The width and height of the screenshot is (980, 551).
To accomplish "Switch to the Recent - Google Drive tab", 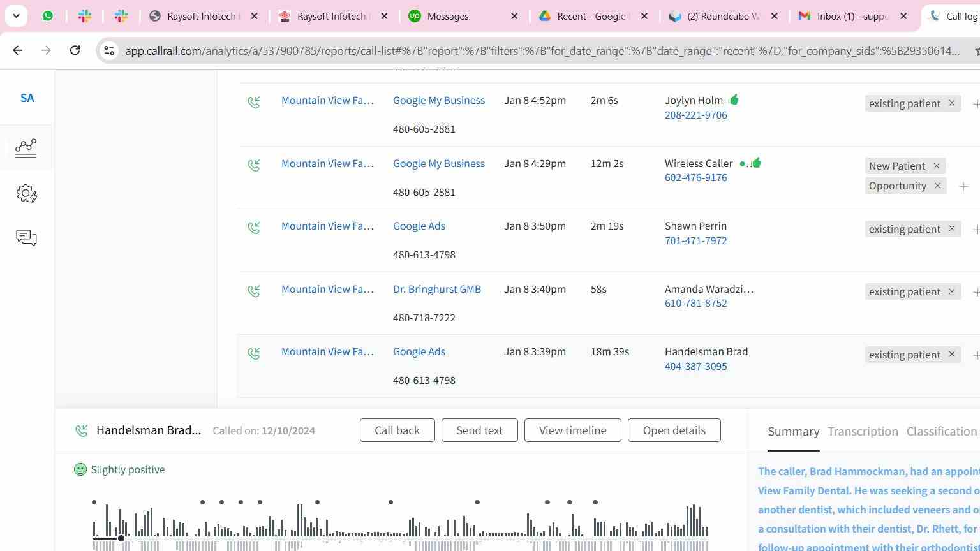I will pos(593,16).
